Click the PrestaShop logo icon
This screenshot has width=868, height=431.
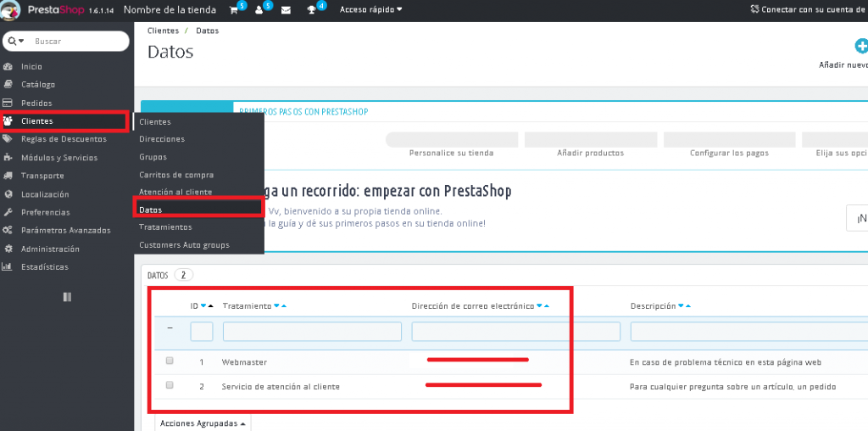11,10
